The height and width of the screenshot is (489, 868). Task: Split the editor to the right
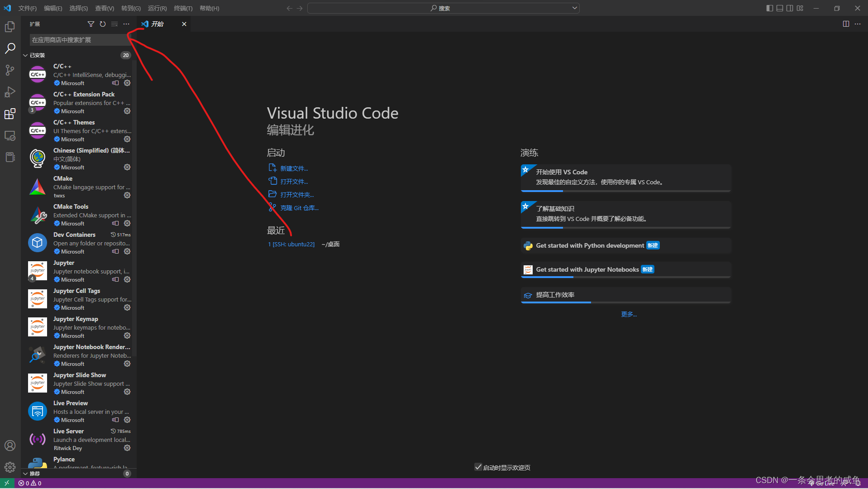click(846, 24)
